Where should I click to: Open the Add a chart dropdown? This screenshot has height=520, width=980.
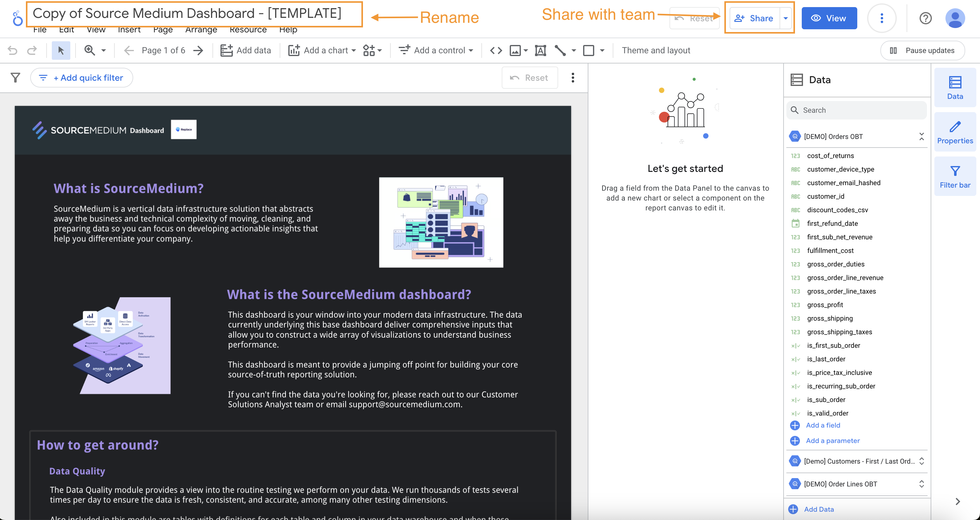pyautogui.click(x=322, y=50)
